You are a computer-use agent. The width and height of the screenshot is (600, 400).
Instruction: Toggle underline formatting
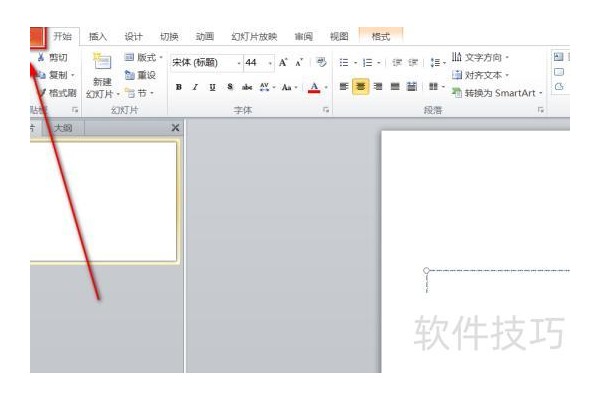point(212,87)
